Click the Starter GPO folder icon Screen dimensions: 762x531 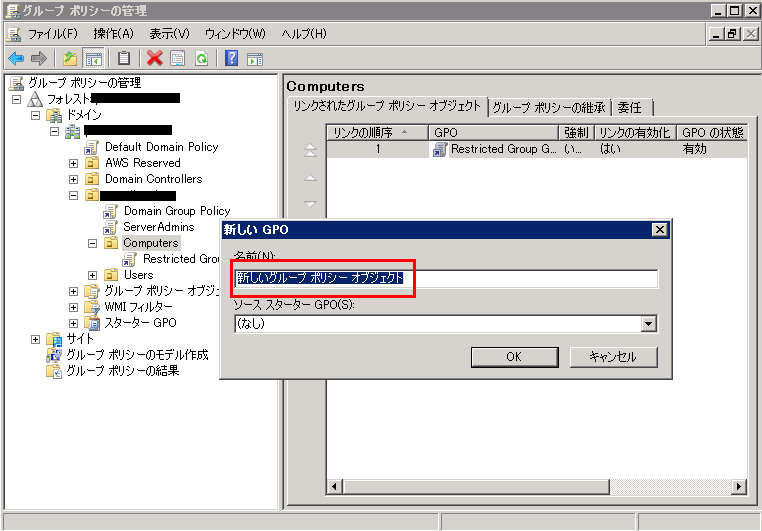click(92, 323)
